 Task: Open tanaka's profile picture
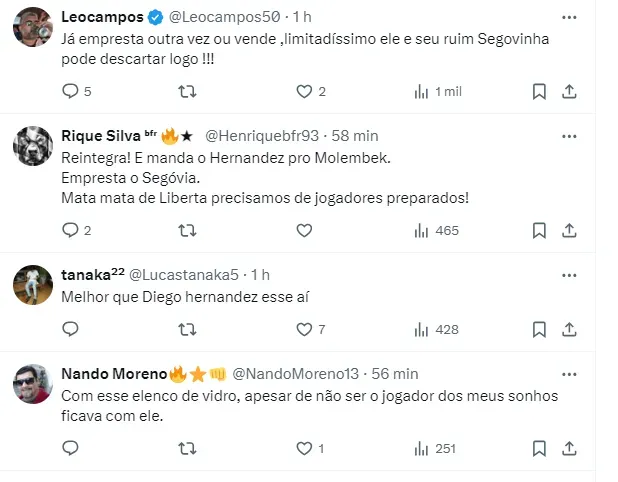(33, 285)
